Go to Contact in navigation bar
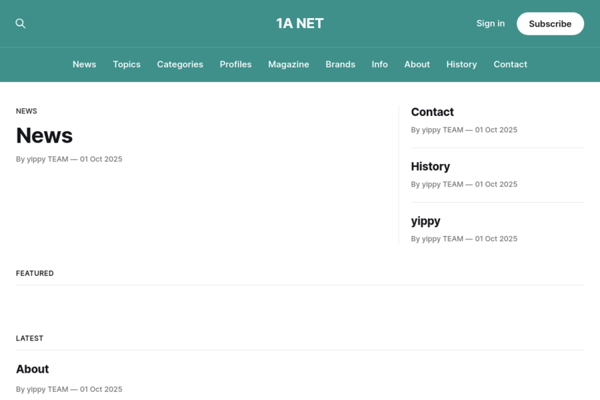The image size is (600, 400). [510, 64]
